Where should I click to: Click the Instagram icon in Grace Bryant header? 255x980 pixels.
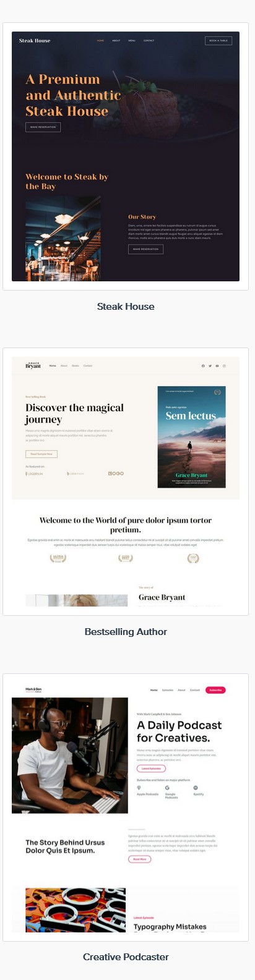[224, 366]
